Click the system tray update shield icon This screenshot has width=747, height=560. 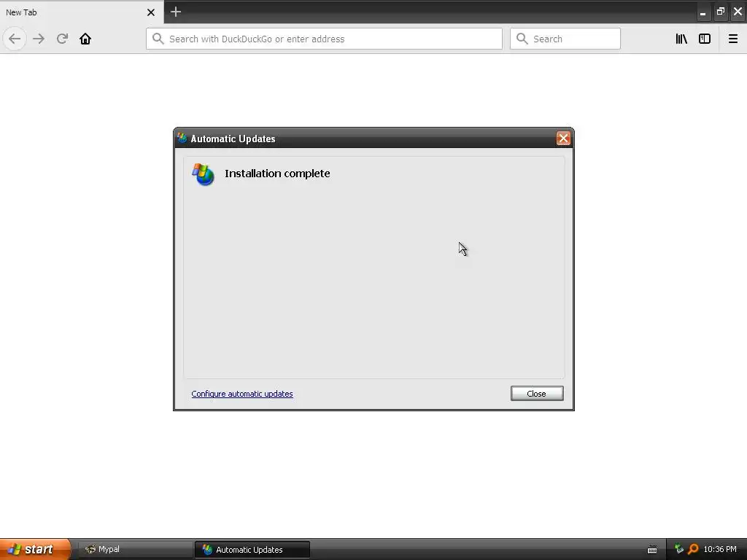click(679, 549)
